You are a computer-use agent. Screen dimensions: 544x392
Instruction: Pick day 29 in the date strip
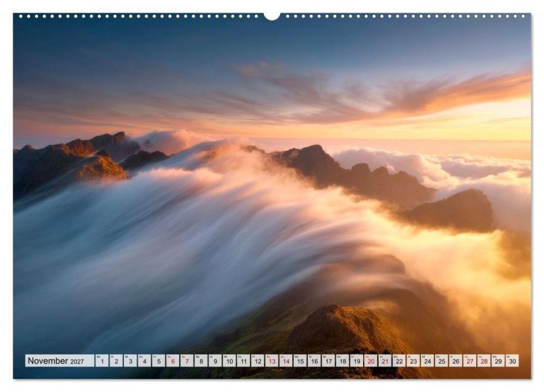(x=498, y=361)
